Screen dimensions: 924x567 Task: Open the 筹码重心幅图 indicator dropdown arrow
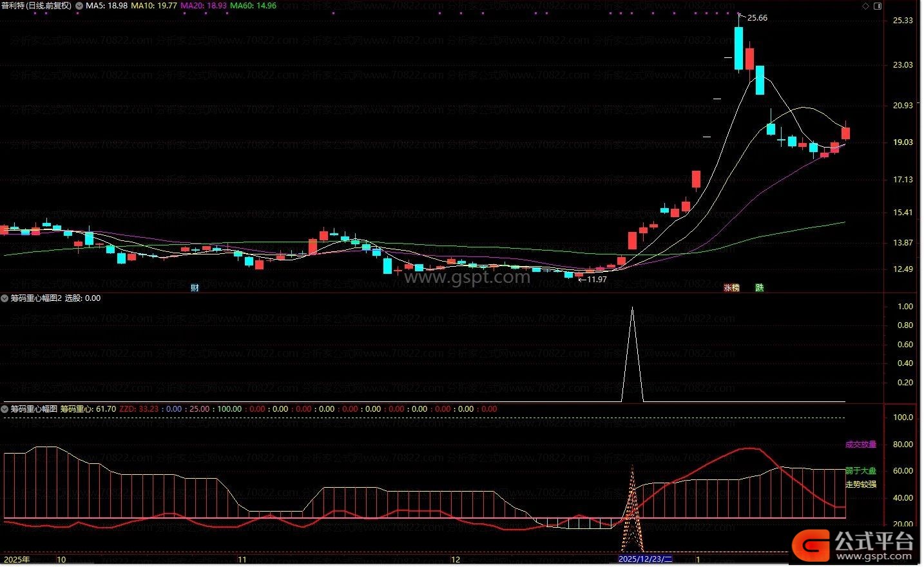coord(5,409)
